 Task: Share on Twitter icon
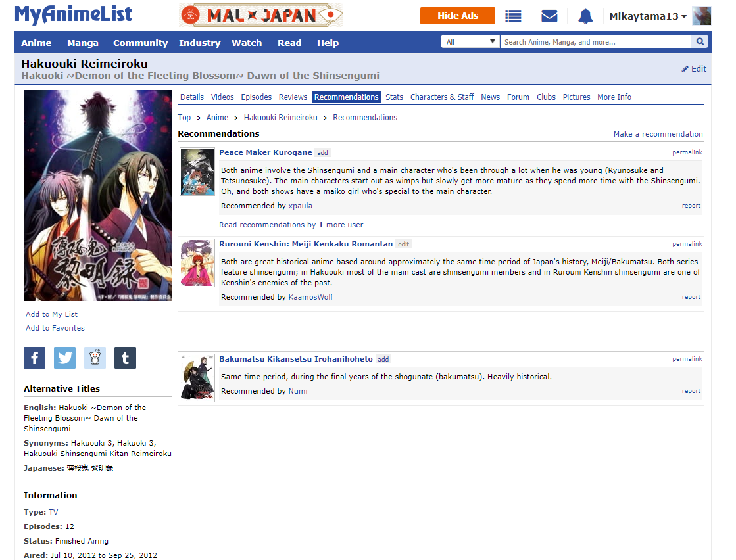[65, 358]
